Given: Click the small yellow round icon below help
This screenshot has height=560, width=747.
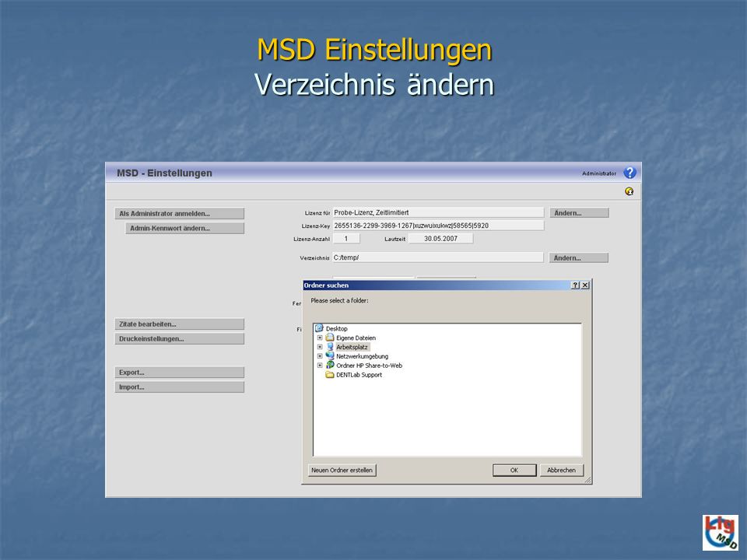Looking at the screenshot, I should coord(629,191).
